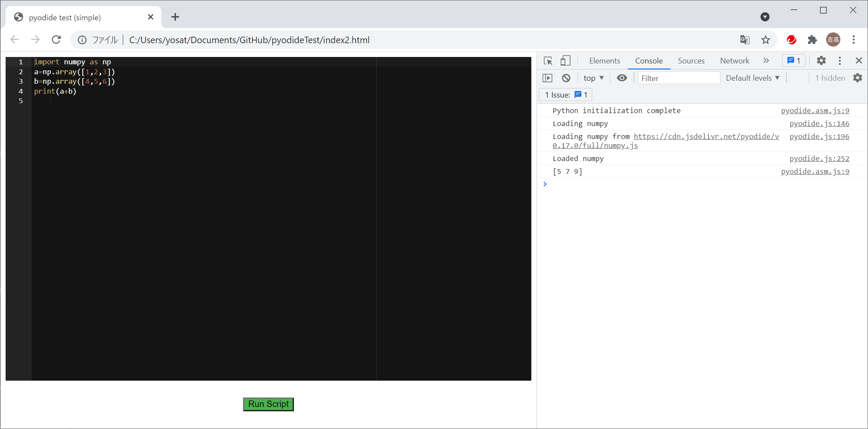868x429 pixels.
Task: Switch to the Network tab
Action: [734, 60]
